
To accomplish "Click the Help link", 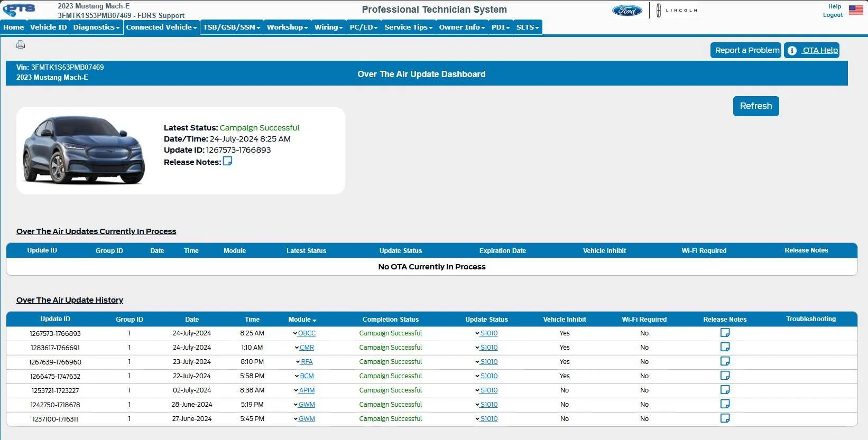I will click(835, 6).
